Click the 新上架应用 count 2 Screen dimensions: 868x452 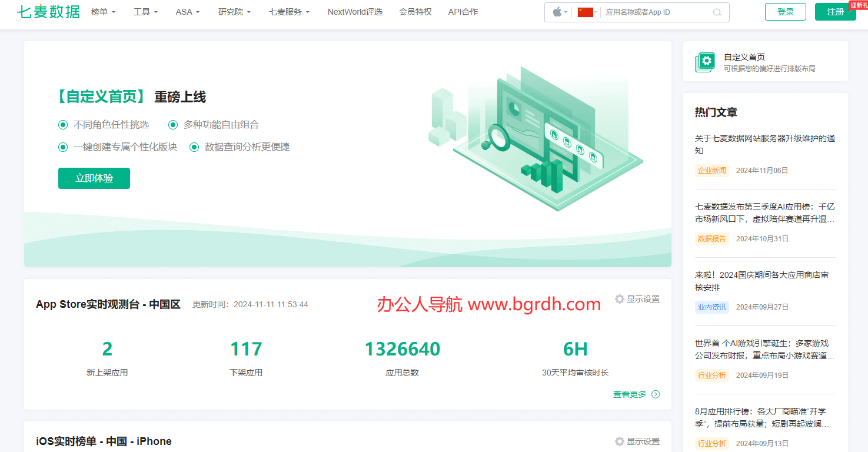(107, 349)
